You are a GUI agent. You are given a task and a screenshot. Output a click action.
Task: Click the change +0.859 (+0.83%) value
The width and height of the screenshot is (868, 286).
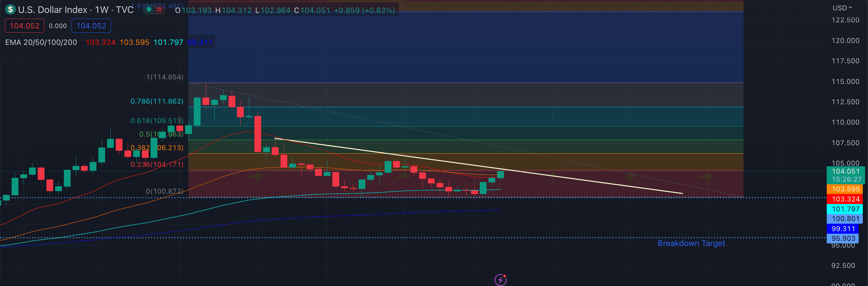364,10
